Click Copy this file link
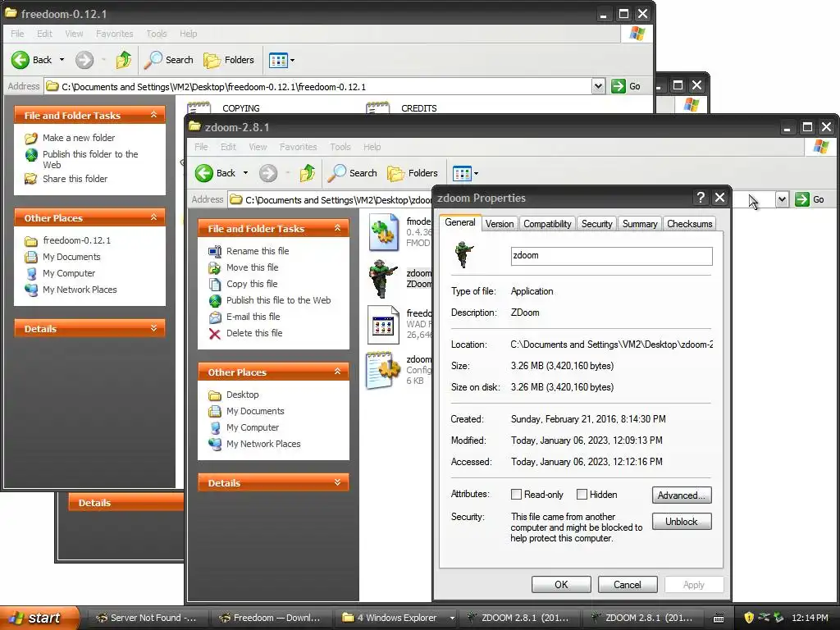The image size is (840, 630). [x=252, y=284]
